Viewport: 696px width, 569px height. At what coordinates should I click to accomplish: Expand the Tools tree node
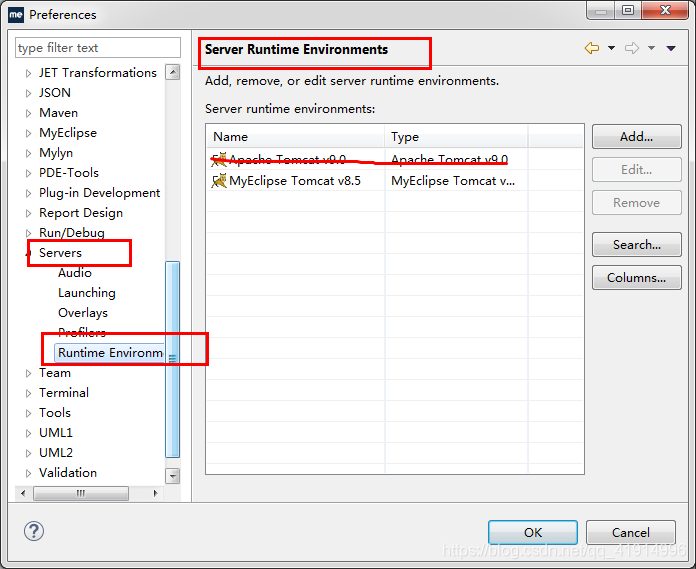tap(28, 413)
